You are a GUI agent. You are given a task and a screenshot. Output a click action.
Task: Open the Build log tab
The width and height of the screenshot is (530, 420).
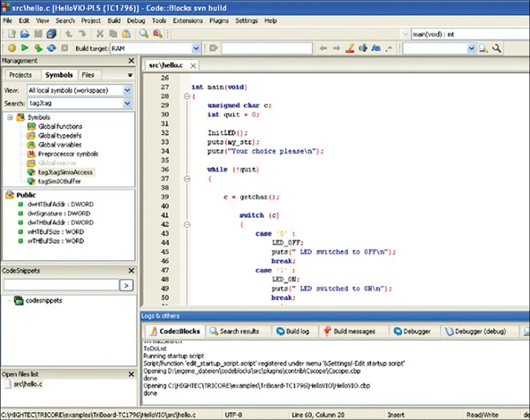coord(292,331)
